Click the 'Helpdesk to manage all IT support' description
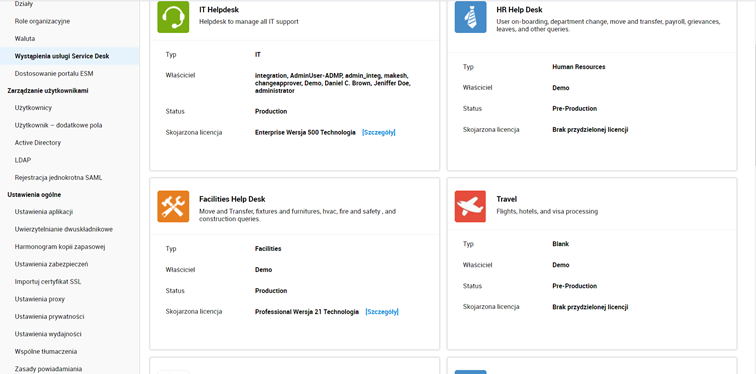This screenshot has width=756, height=374. pos(249,22)
